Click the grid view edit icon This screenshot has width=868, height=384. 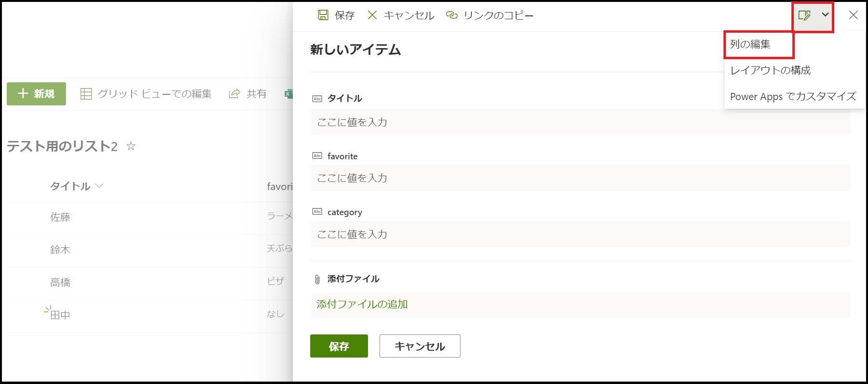click(x=86, y=94)
